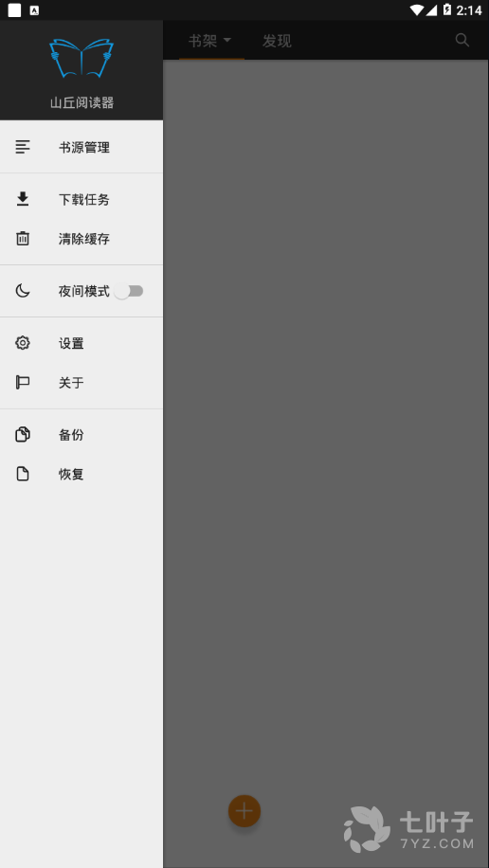The width and height of the screenshot is (489, 868).
Task: Tap the search magnifier icon
Action: pos(462,40)
